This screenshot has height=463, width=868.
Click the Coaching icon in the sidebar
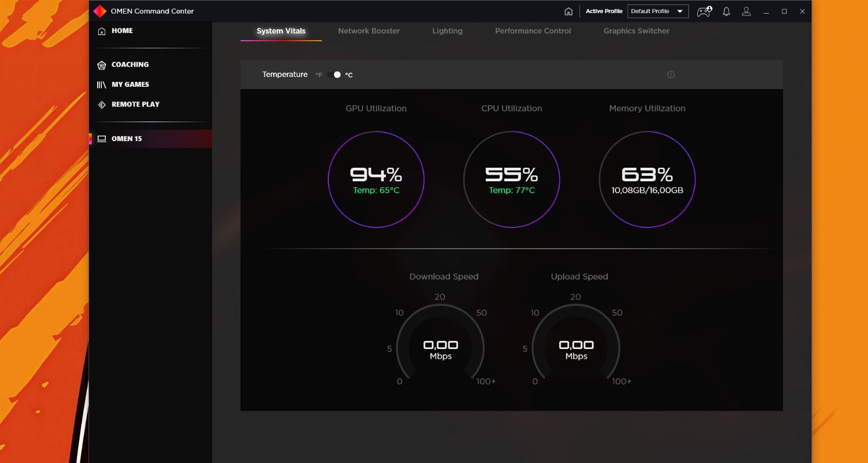point(101,65)
